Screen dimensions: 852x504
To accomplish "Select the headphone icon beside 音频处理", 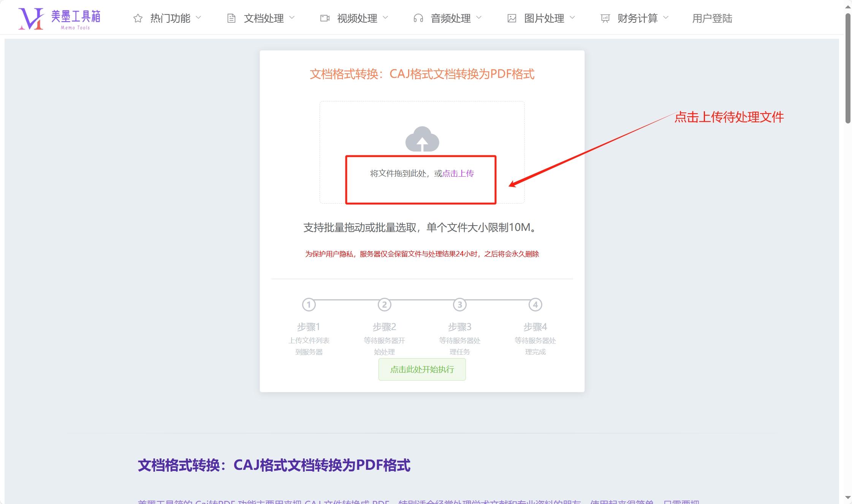I will point(418,17).
